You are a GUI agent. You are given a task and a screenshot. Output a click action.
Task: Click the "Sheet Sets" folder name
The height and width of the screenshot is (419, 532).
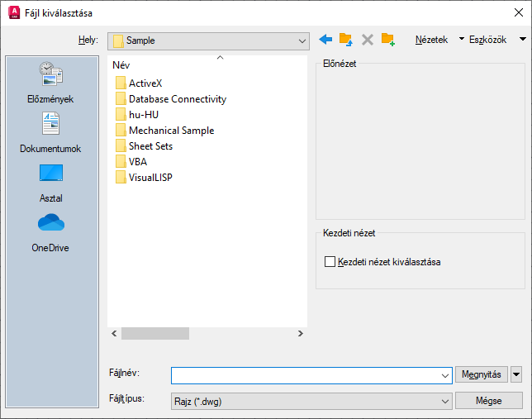click(150, 146)
